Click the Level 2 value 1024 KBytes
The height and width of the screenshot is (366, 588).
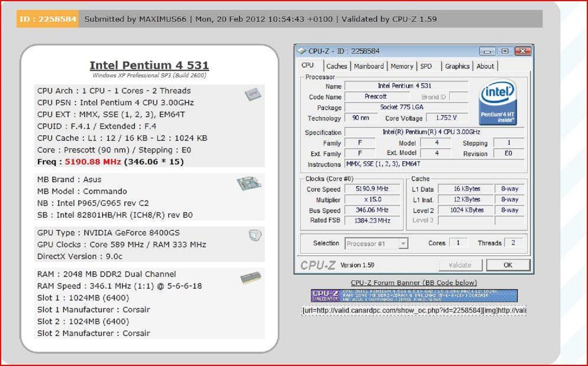point(467,210)
